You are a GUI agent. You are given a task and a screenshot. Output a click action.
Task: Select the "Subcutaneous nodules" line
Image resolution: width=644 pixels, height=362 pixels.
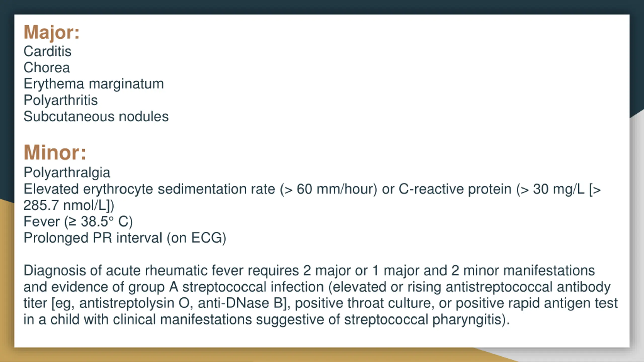pyautogui.click(x=96, y=116)
